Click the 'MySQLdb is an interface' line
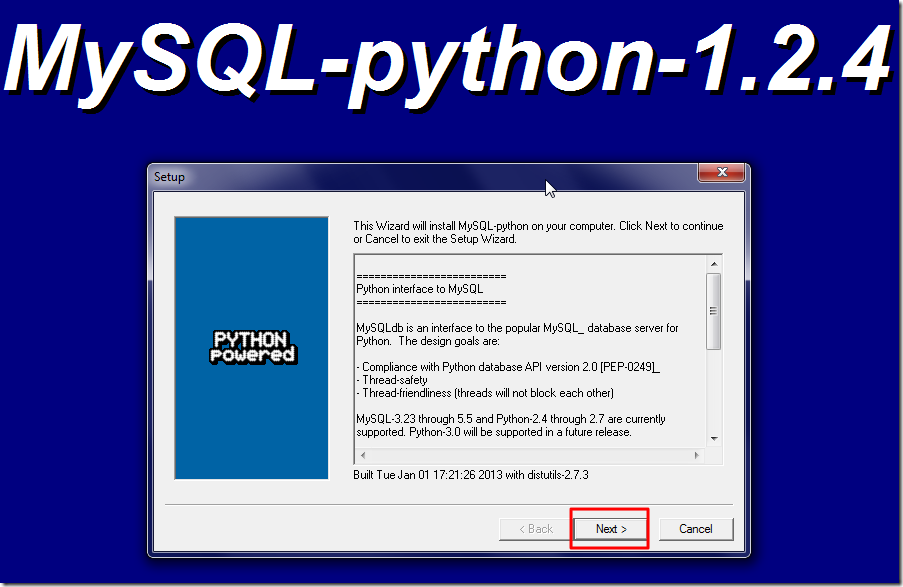The height and width of the screenshot is (587, 903). 517,328
